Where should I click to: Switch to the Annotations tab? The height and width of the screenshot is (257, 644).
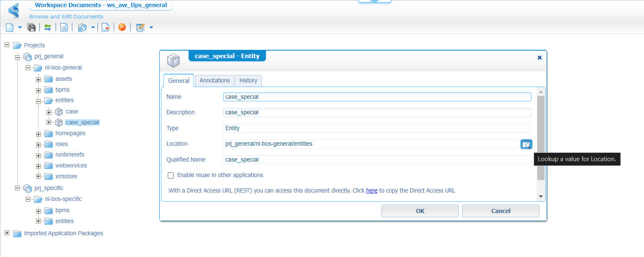coord(215,80)
